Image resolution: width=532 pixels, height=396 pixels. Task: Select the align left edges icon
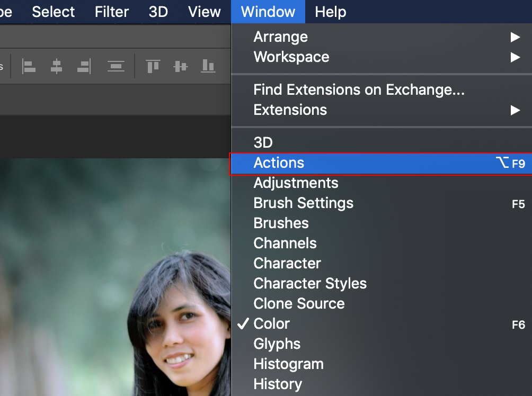[x=29, y=66]
